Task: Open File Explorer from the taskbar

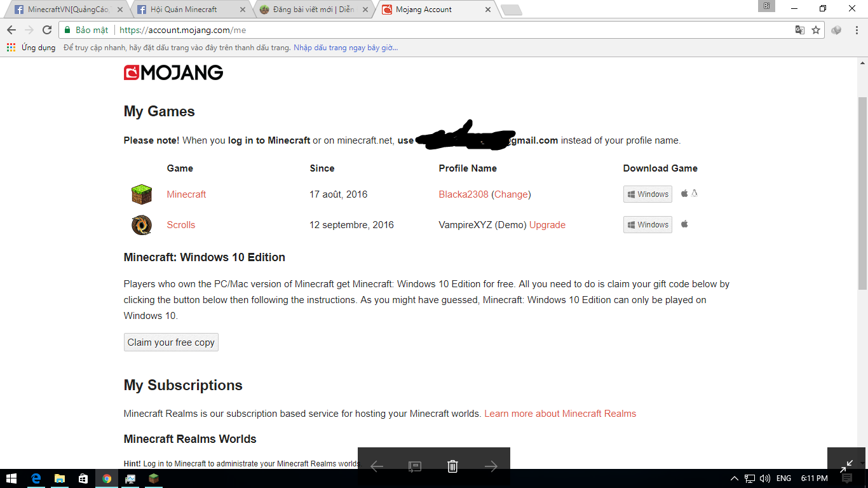Action: [x=60, y=478]
